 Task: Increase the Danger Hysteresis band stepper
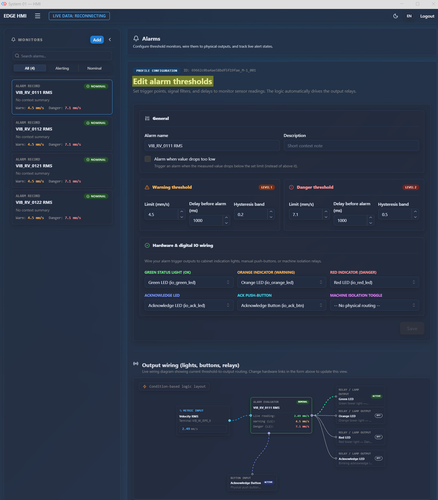pyautogui.click(x=415, y=212)
